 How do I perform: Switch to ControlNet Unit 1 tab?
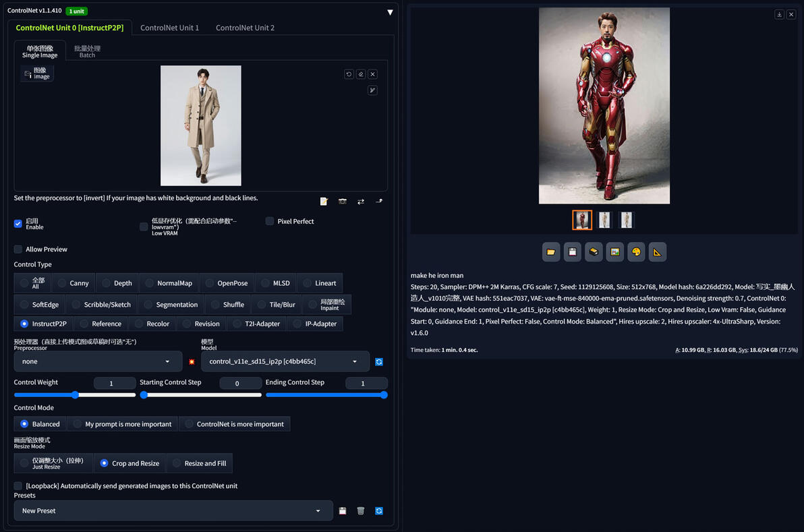click(169, 28)
